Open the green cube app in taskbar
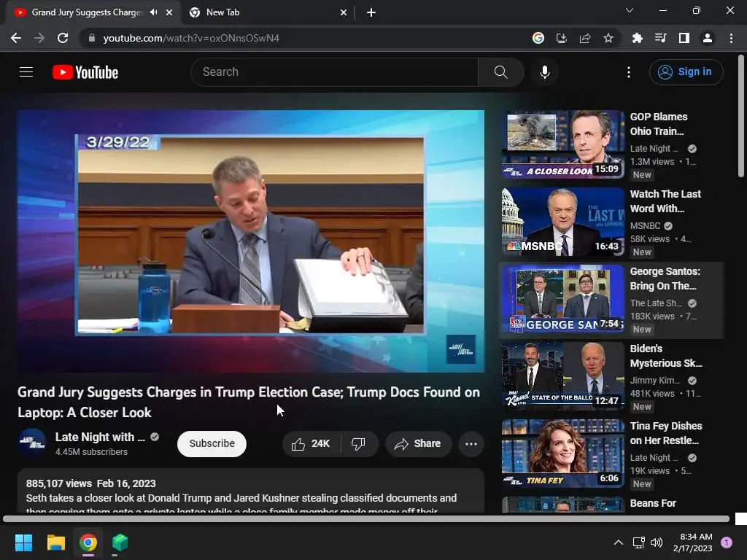This screenshot has height=560, width=747. pyautogui.click(x=120, y=542)
